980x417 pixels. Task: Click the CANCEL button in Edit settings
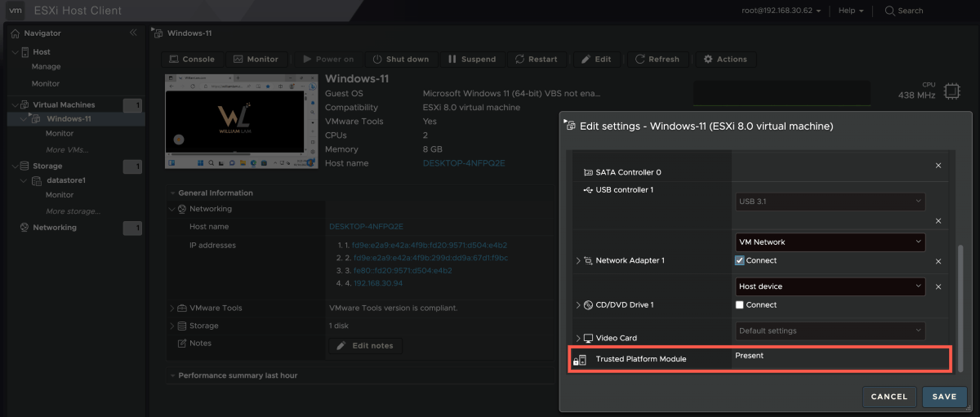(889, 397)
